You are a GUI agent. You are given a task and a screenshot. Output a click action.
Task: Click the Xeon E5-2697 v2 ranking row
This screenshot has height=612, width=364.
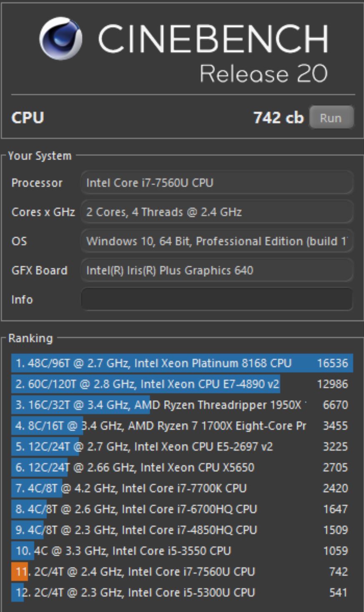(x=182, y=446)
